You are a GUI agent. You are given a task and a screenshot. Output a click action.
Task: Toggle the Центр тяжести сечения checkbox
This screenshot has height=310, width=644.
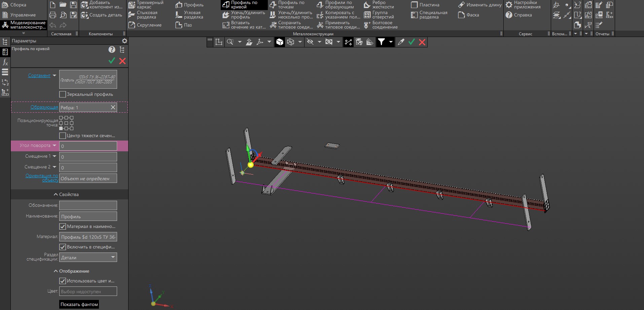[x=63, y=135]
